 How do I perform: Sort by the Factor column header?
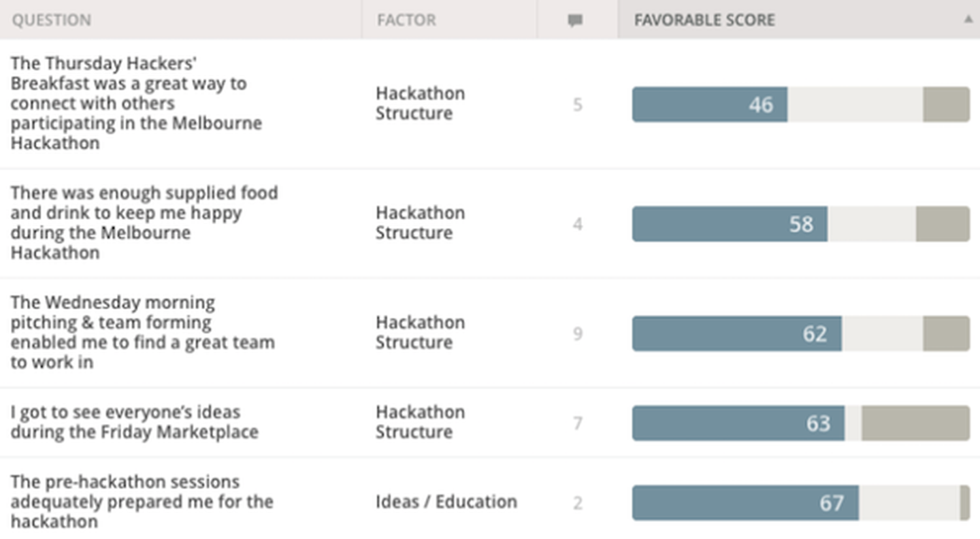pos(406,20)
